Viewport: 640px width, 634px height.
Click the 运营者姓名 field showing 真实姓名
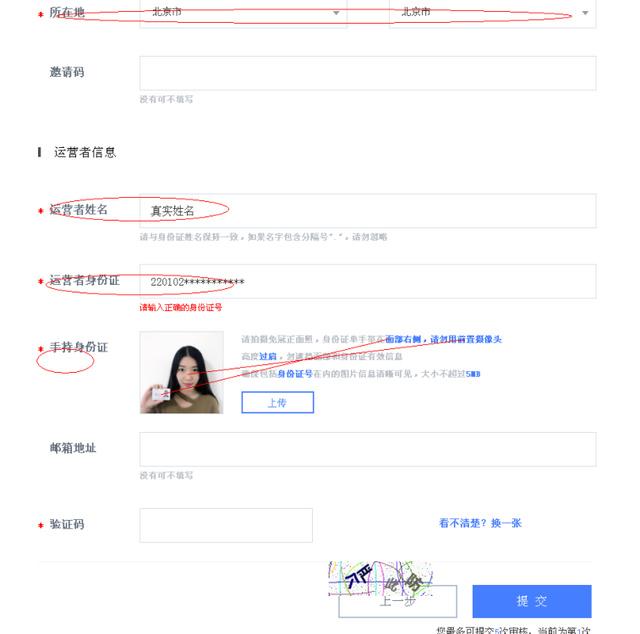[368, 211]
